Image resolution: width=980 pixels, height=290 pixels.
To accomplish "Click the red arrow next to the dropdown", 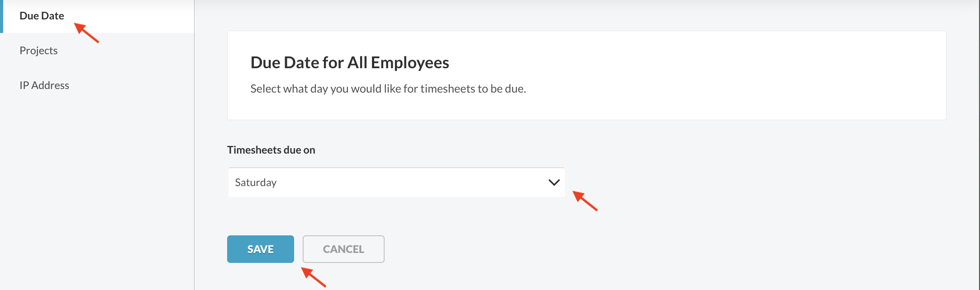I will 585,201.
